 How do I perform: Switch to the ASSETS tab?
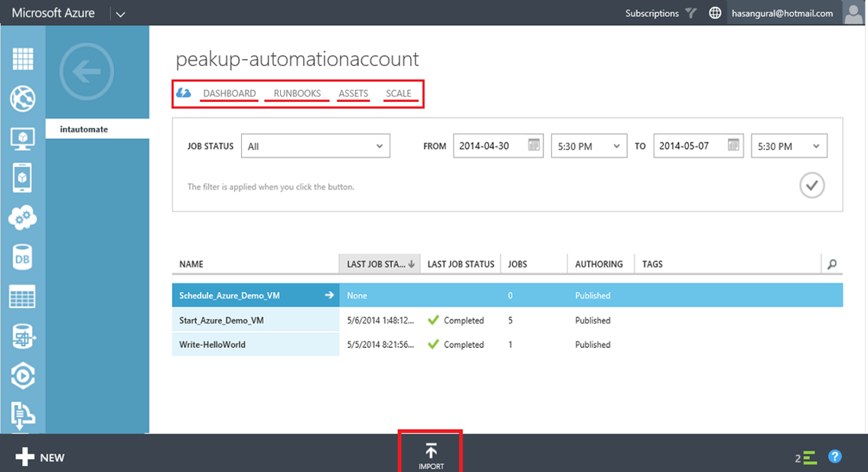click(x=353, y=93)
